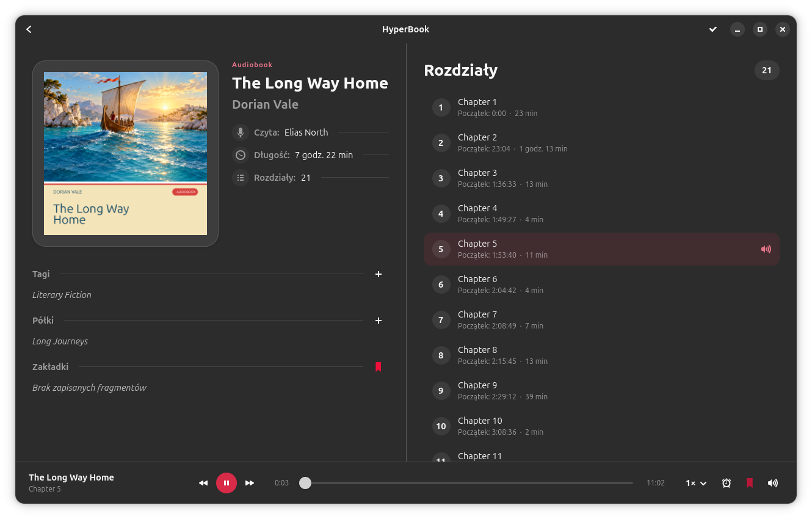812x519 pixels.
Task: Select Chapter 6 row
Action: (x=601, y=285)
